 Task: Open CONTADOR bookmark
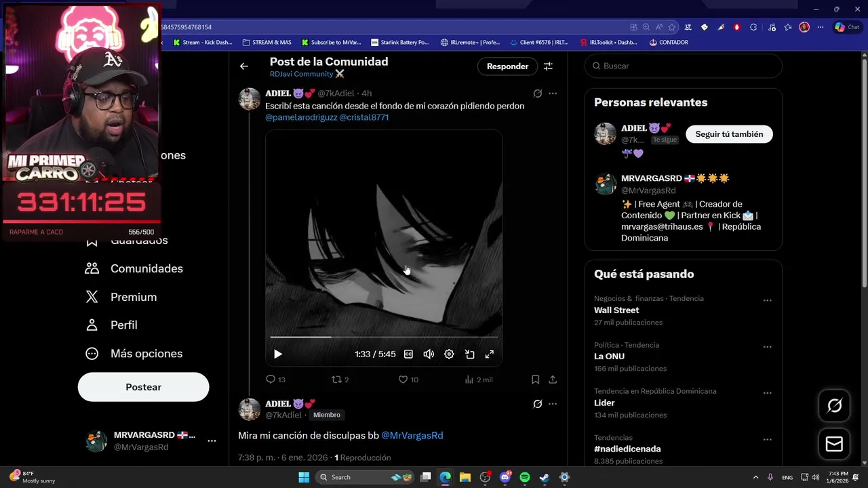669,42
